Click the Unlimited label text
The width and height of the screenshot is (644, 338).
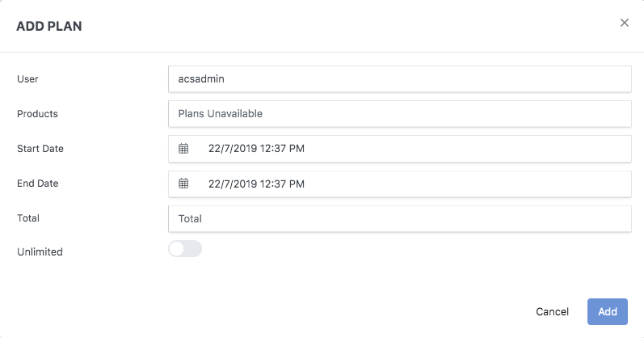tap(40, 252)
